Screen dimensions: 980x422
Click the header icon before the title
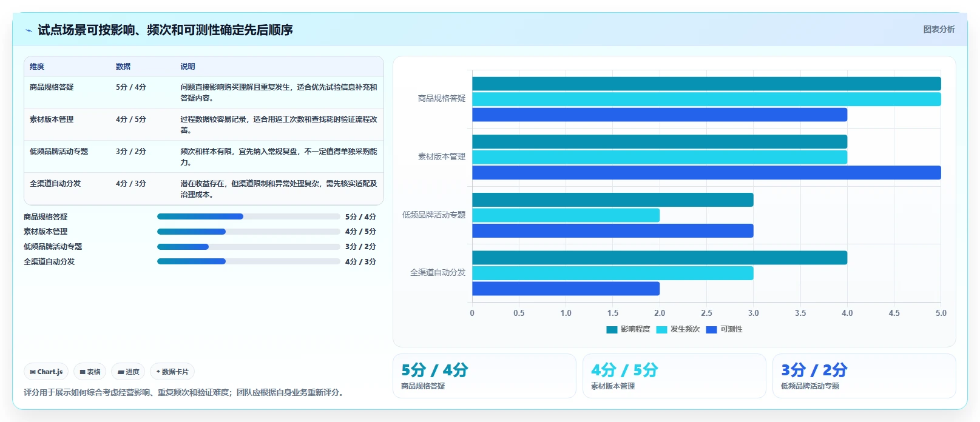coord(29,30)
